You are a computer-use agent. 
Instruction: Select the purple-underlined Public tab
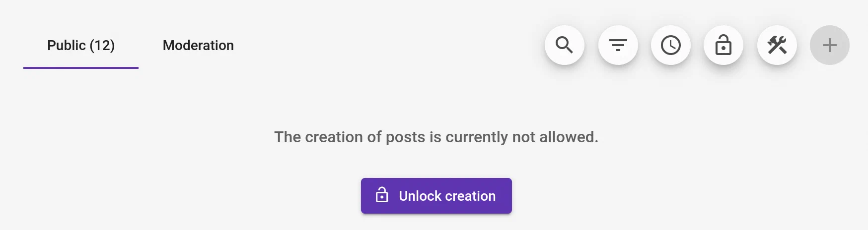(81, 46)
